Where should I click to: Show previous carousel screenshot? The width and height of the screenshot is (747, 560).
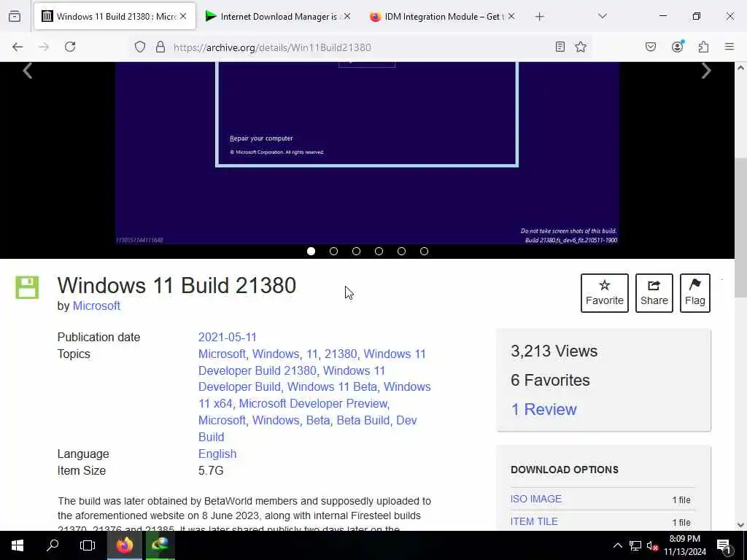(28, 71)
